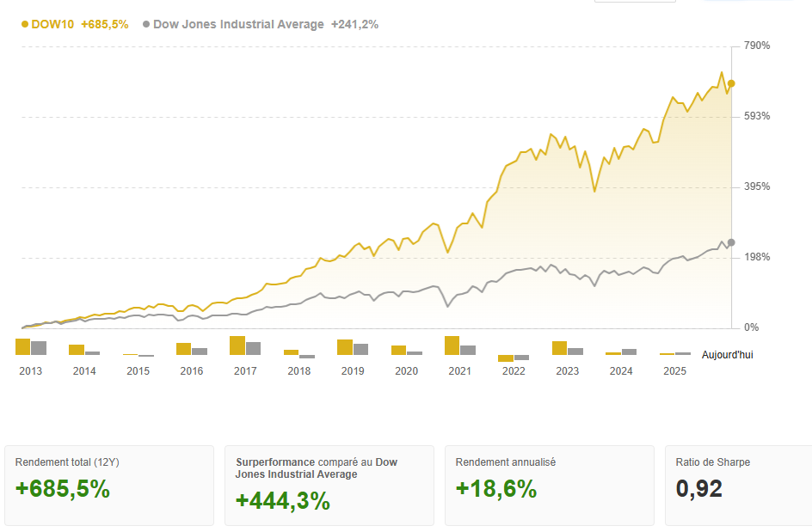Select the 2023 year label
The height and width of the screenshot is (532, 812).
(568, 371)
